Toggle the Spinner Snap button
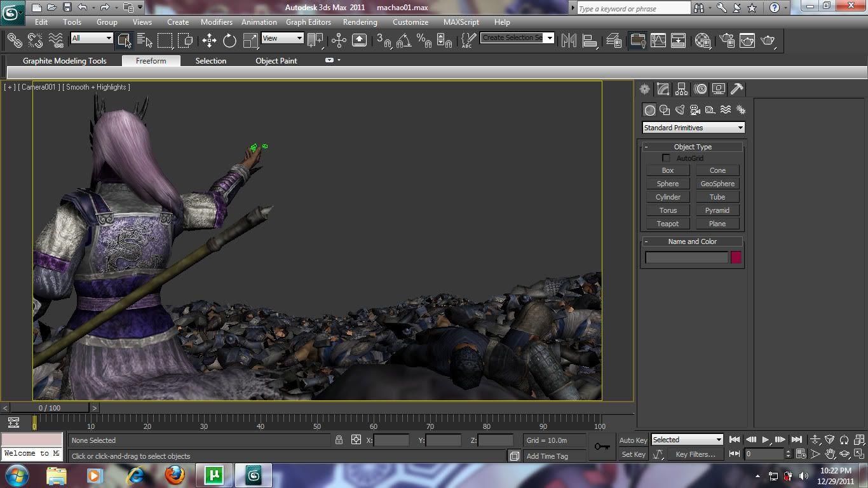The image size is (868, 488). pyautogui.click(x=445, y=40)
